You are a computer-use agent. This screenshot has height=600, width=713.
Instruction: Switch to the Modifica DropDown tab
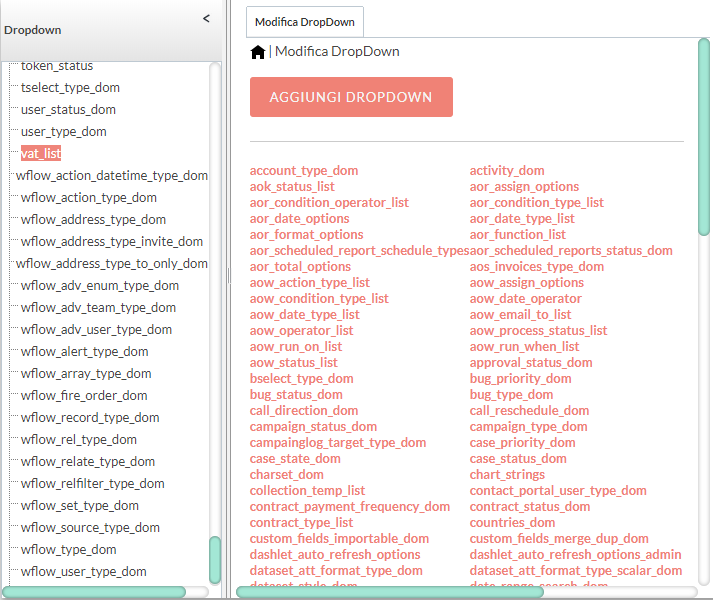[x=305, y=22]
